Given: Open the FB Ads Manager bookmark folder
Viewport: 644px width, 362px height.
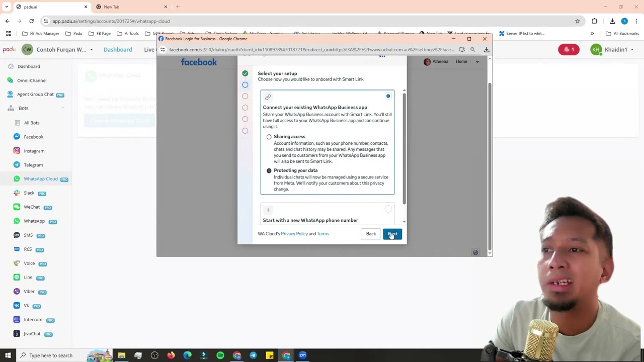Looking at the screenshot, I should (41, 34).
